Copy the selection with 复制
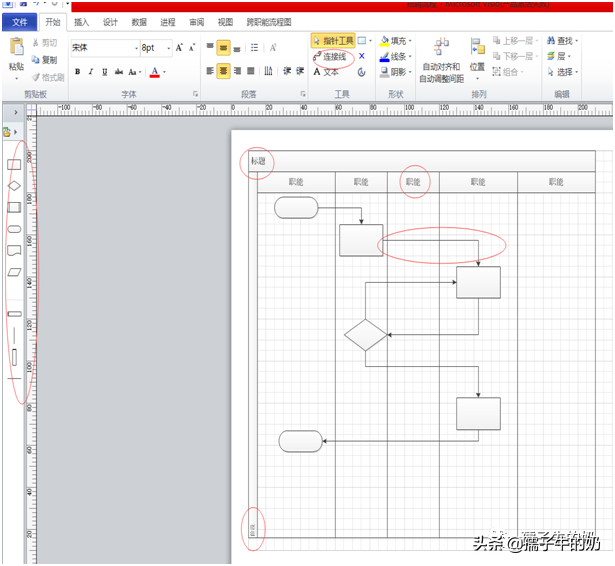This screenshot has width=615, height=566. click(45, 60)
